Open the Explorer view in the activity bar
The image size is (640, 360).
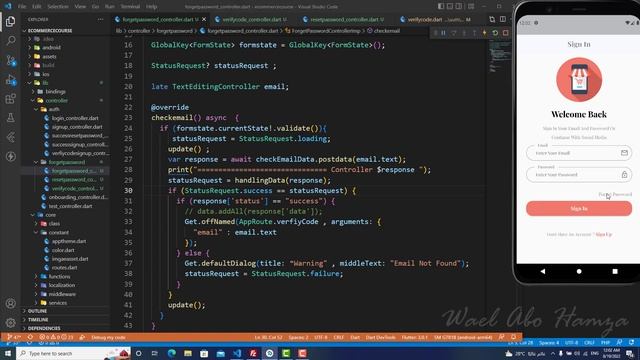click(11, 21)
